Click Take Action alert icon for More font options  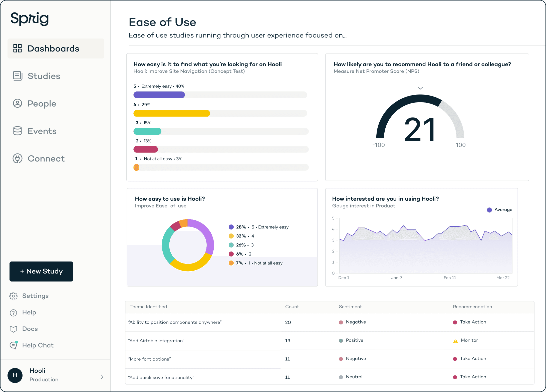[x=455, y=359]
